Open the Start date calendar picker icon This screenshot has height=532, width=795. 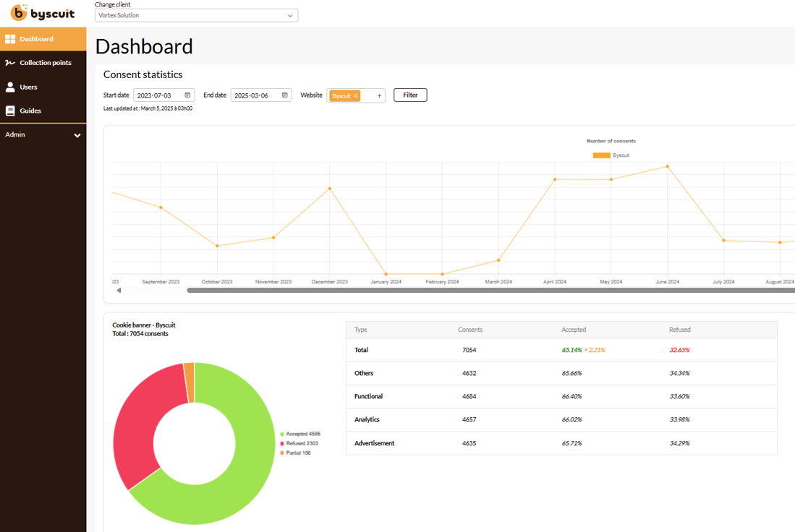187,95
